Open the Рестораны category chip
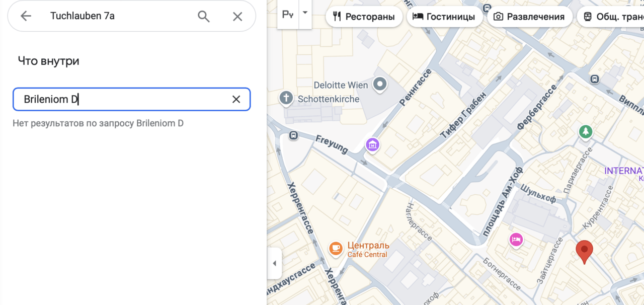 (x=364, y=17)
